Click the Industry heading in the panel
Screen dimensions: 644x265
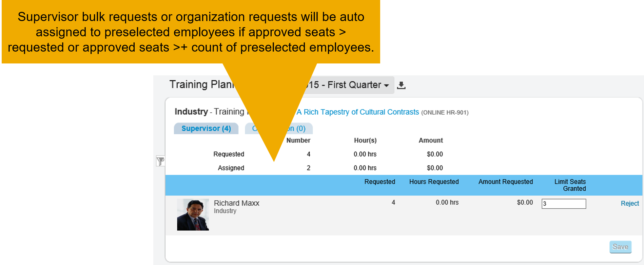click(191, 112)
